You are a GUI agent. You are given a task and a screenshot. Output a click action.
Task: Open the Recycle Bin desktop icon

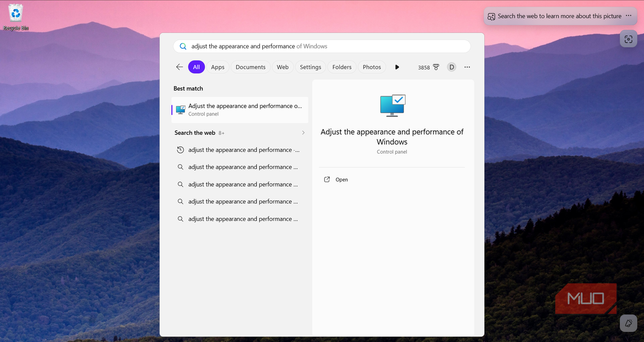pos(16,17)
